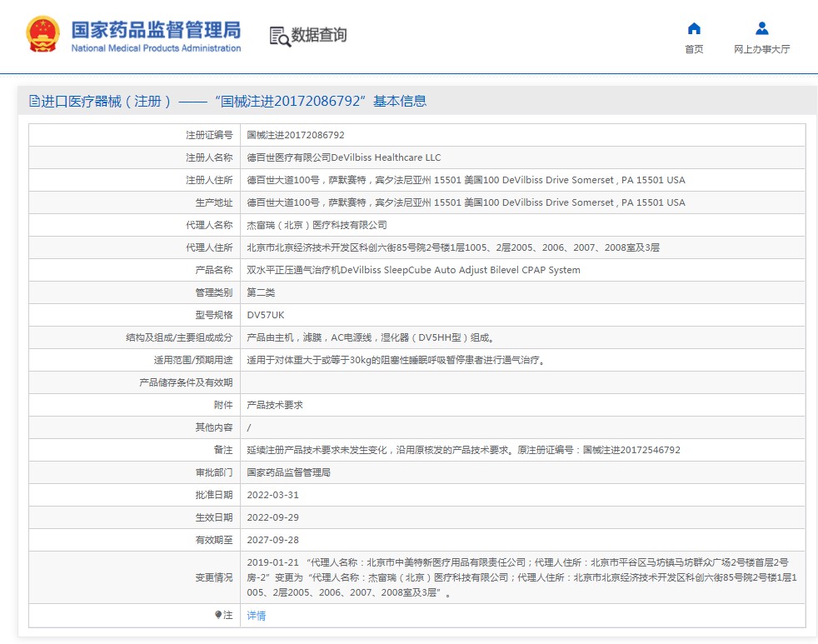
Task: Click 国家药品监督管理局 site title
Action: tap(156, 30)
